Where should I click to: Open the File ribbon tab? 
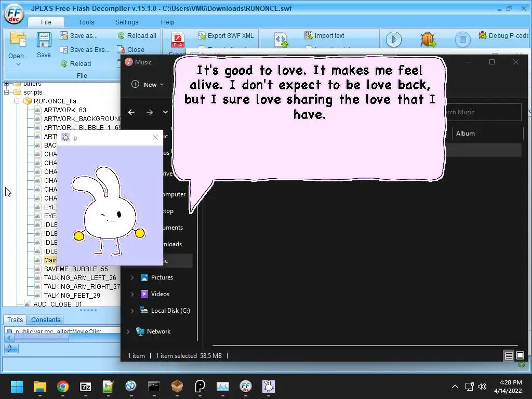(46, 22)
